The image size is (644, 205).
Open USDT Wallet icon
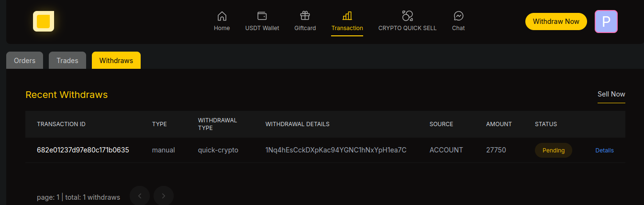[262, 16]
